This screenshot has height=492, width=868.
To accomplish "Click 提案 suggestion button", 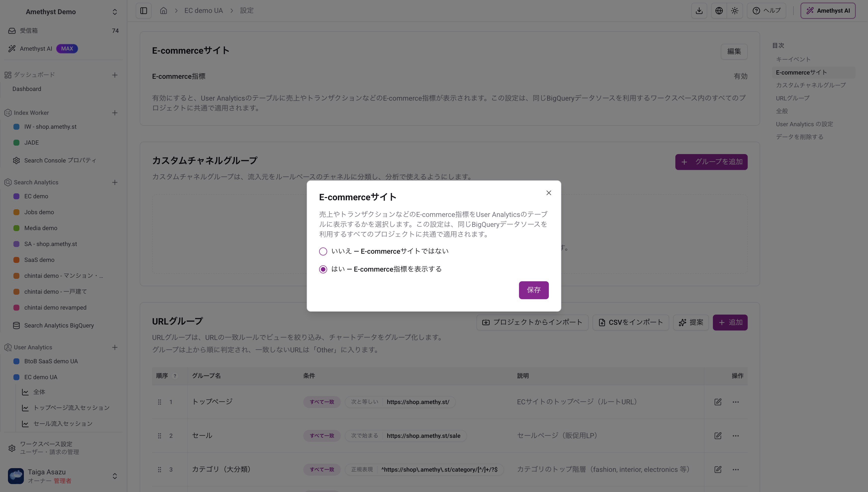I will coord(691,322).
